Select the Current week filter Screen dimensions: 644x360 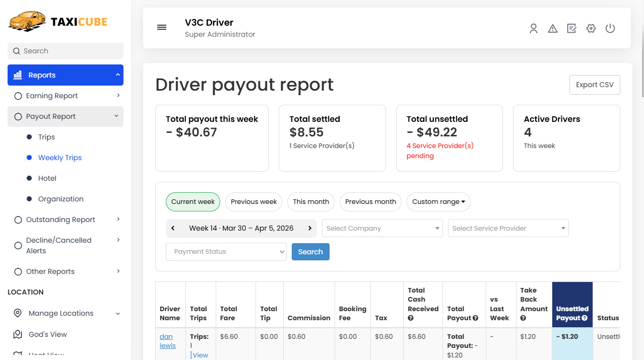pyautogui.click(x=192, y=201)
